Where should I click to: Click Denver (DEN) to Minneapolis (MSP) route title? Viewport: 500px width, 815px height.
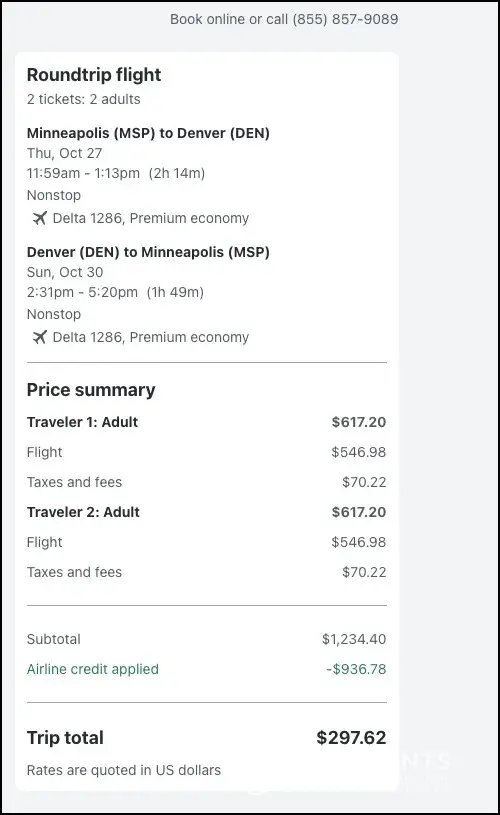coord(148,252)
